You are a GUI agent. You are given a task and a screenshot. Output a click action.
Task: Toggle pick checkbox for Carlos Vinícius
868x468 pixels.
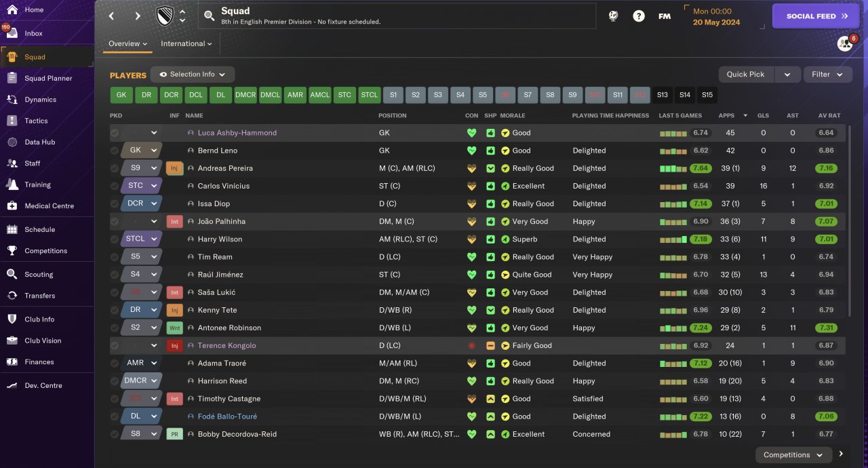pyautogui.click(x=115, y=186)
